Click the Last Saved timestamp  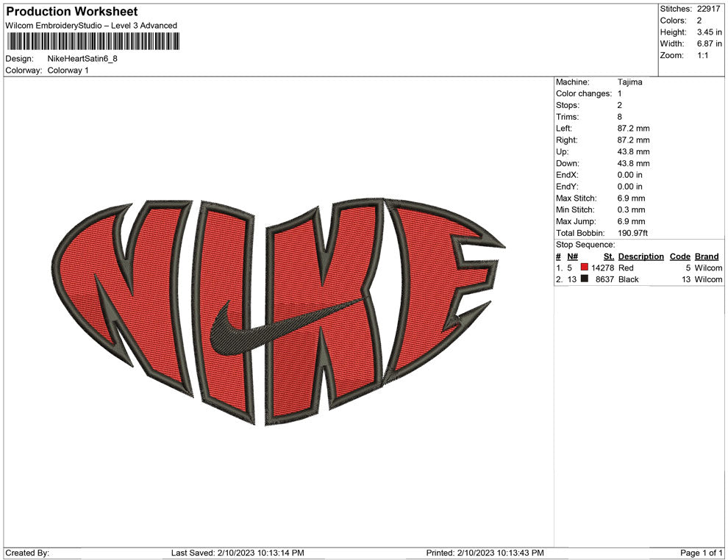(238, 553)
